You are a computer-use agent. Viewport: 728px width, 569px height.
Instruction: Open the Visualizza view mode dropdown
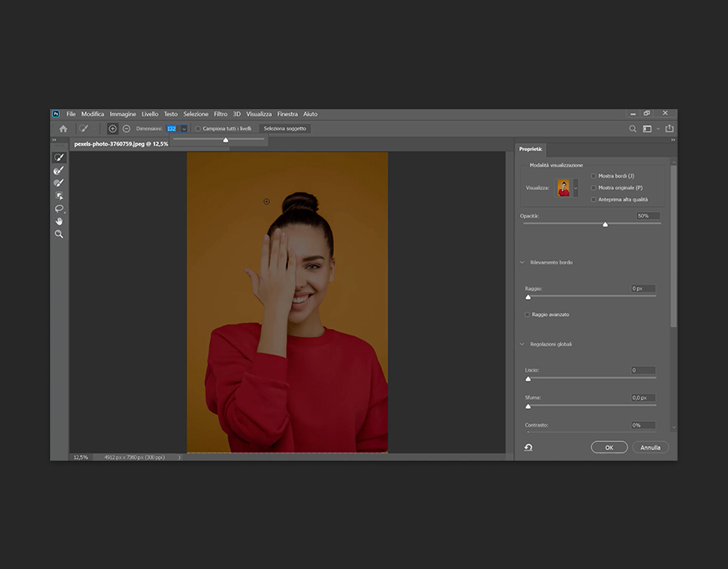click(x=575, y=188)
